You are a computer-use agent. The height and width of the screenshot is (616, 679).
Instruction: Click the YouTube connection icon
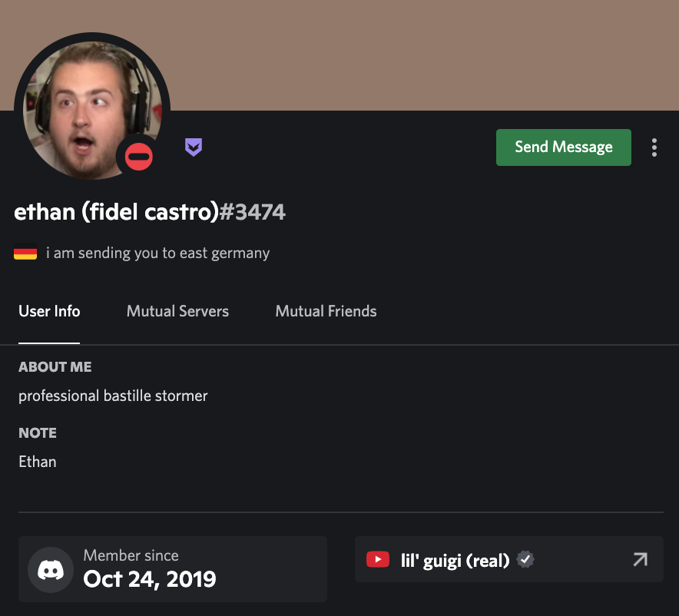click(378, 560)
